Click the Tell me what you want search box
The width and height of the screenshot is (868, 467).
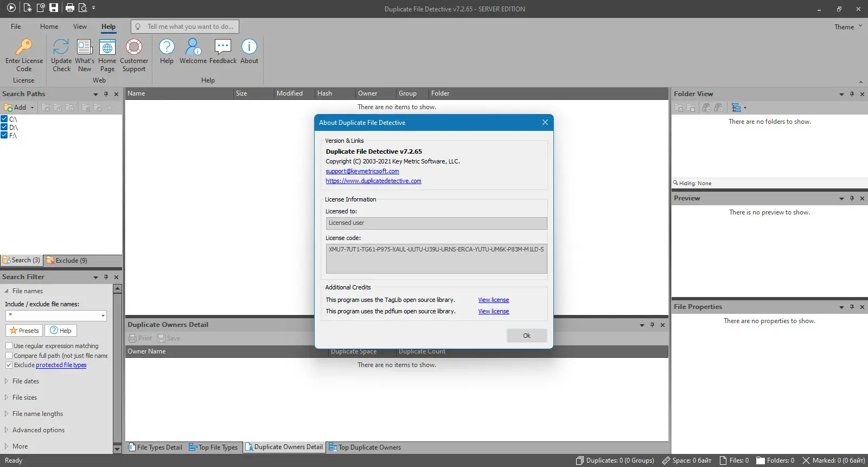[185, 27]
